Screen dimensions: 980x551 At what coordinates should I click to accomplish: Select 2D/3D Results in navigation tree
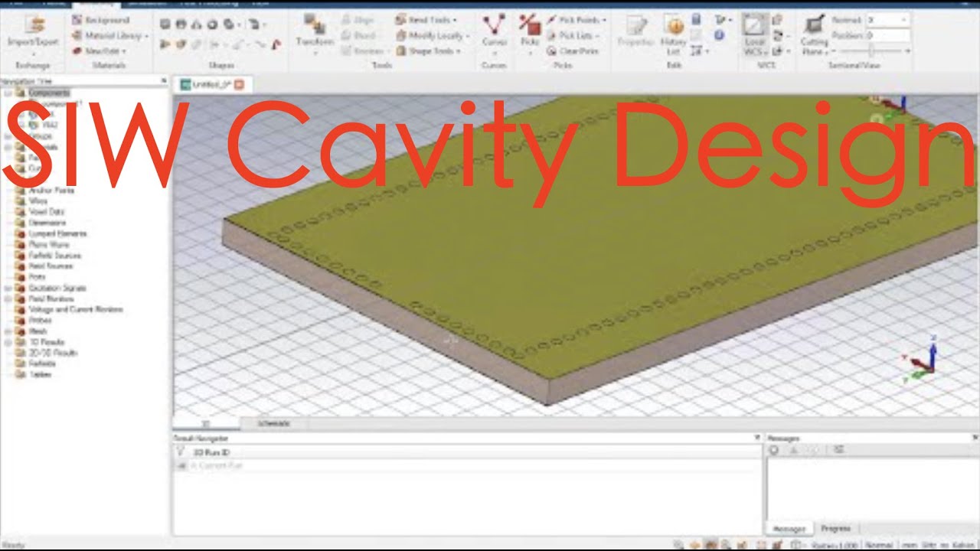pos(52,353)
